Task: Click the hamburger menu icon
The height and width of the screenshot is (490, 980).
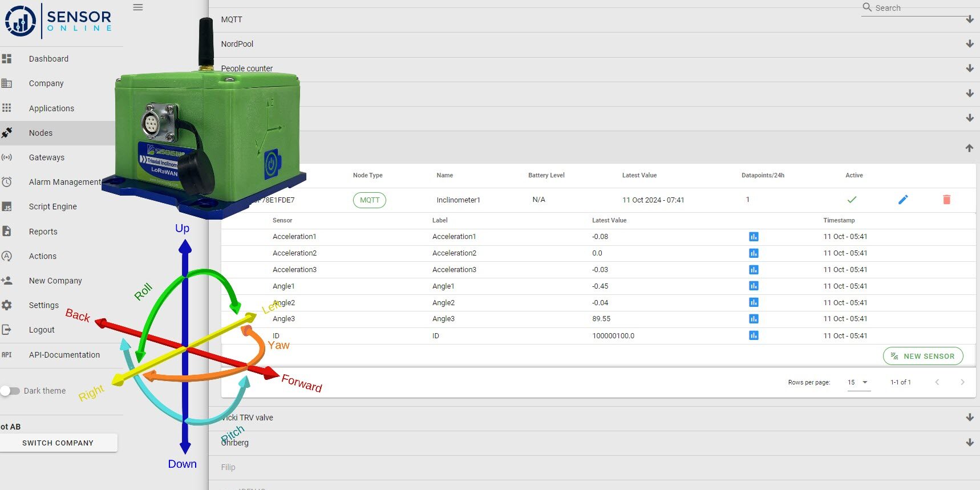Action: tap(138, 7)
